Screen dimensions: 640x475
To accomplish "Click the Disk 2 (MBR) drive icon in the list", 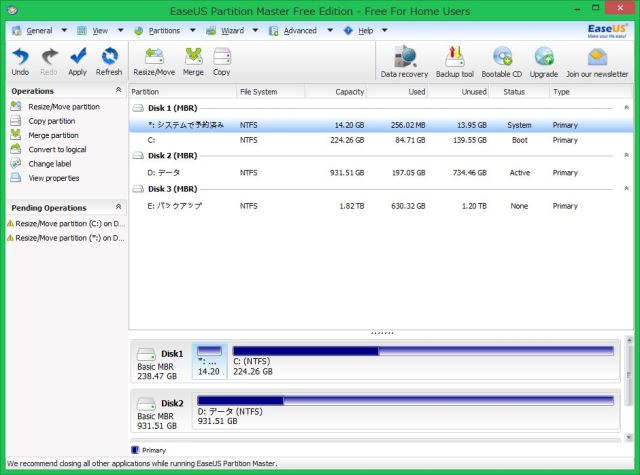I will pyautogui.click(x=139, y=155).
